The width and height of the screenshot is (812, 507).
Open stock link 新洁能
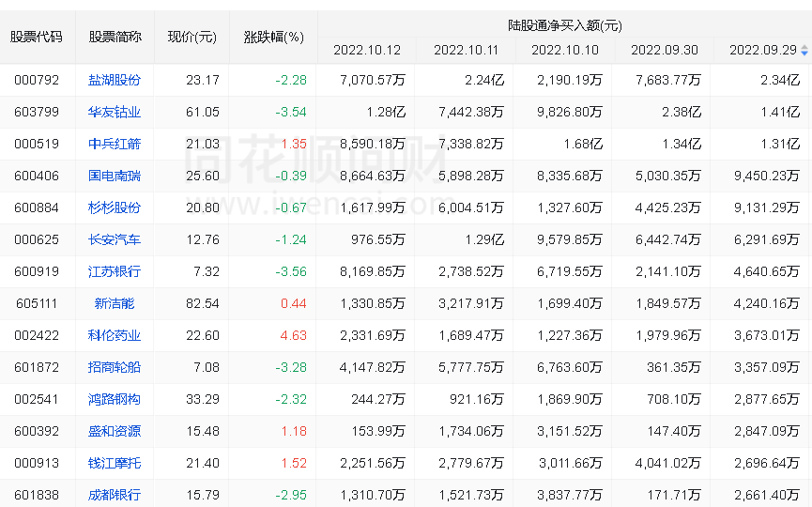(x=115, y=303)
